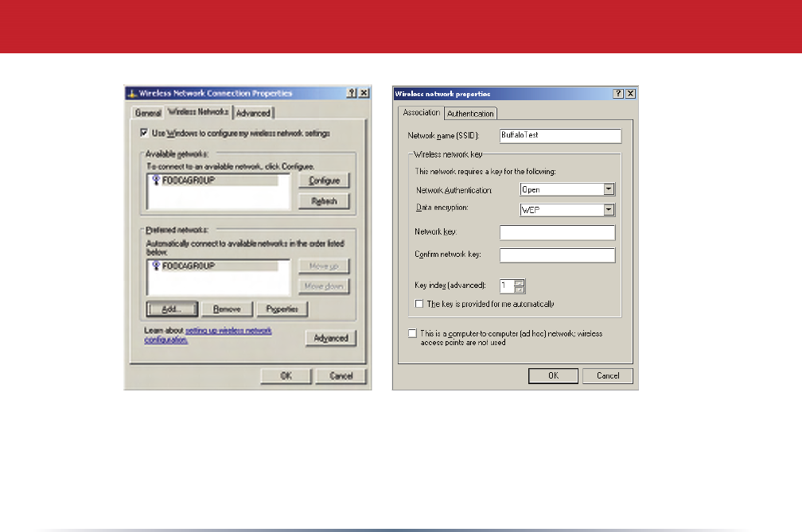This screenshot has width=802, height=532.
Task: Enable 'The key is provided for me automatically'
Action: (x=419, y=304)
